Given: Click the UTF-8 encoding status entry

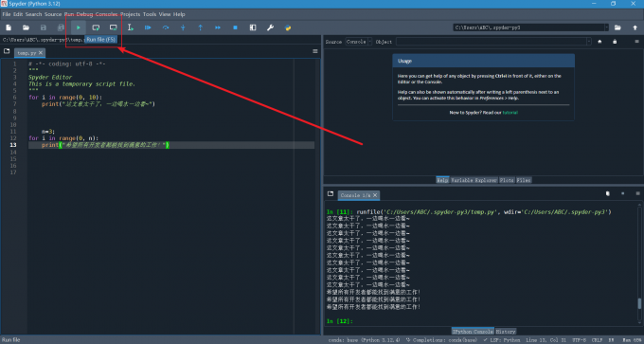Looking at the screenshot, I should [x=579, y=340].
